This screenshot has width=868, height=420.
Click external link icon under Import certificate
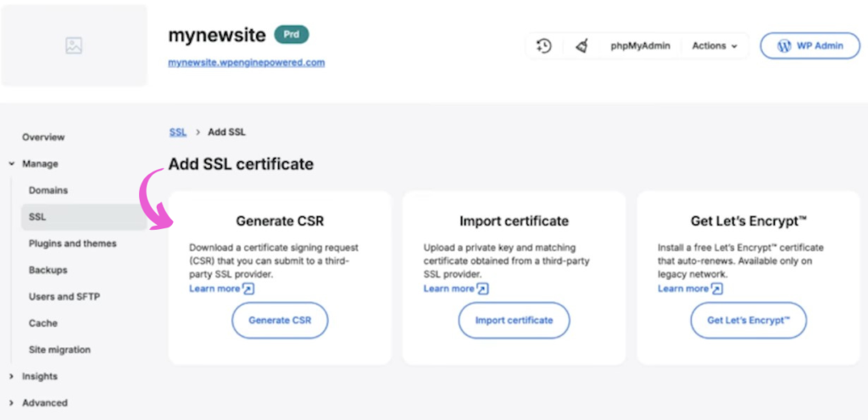482,288
